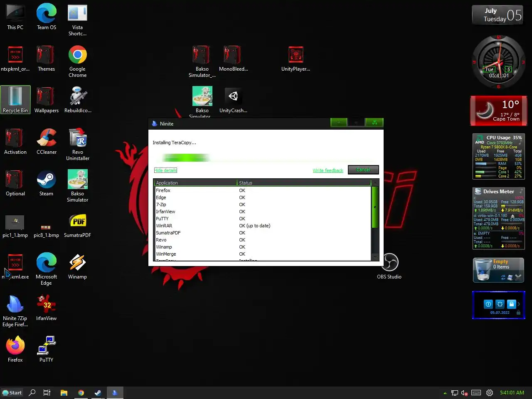Open Google Chrome desktop shortcut
The height and width of the screenshot is (399, 532).
click(x=77, y=62)
